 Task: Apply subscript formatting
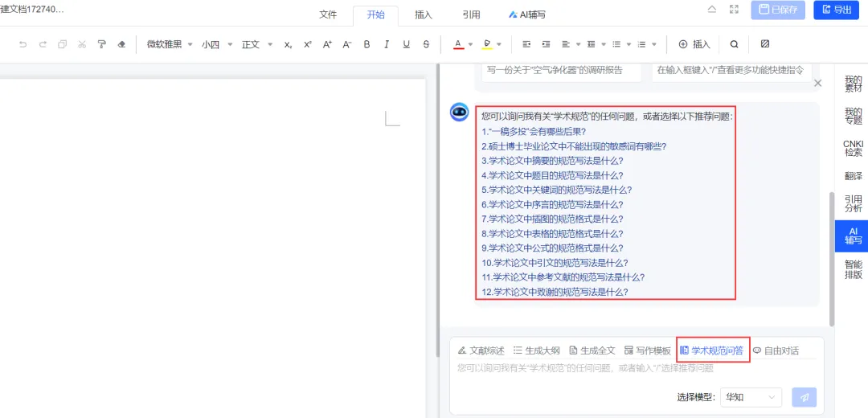(x=288, y=44)
